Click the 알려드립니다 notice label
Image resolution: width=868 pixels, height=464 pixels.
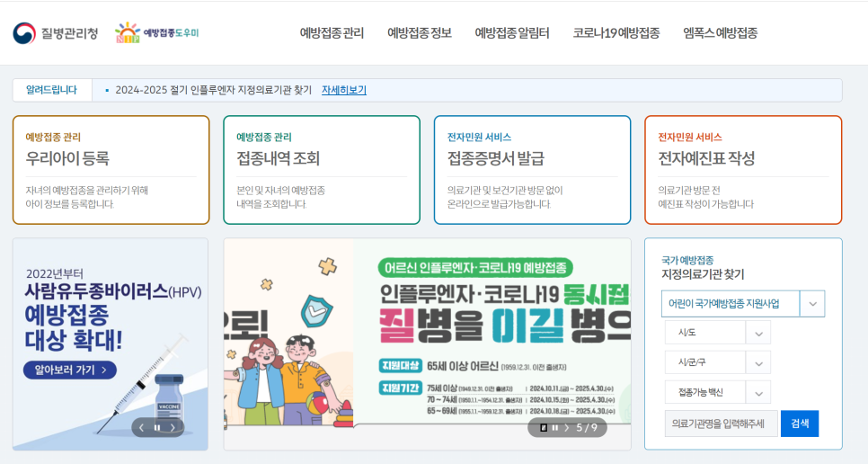52,90
